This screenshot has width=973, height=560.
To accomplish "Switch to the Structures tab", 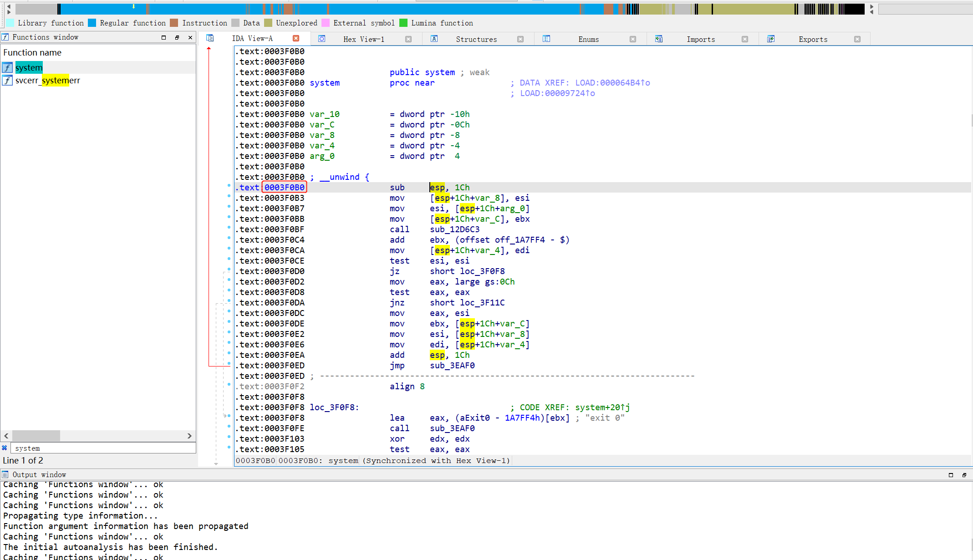I will click(x=476, y=39).
